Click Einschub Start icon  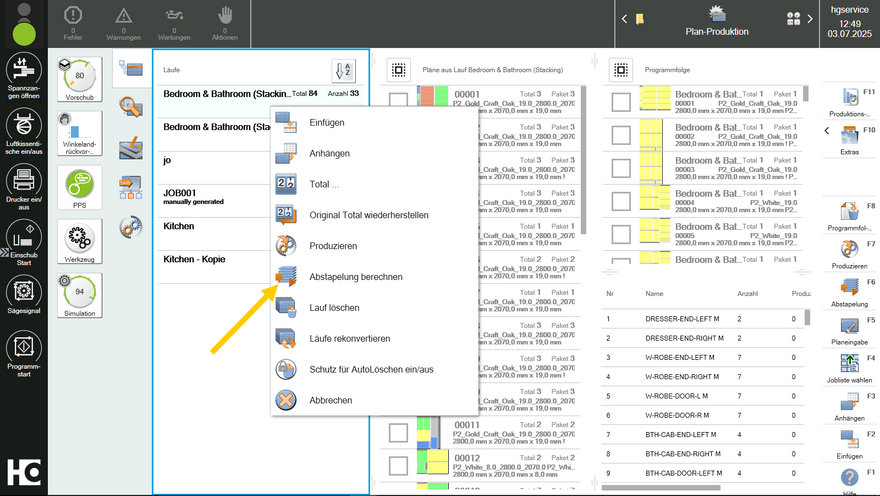(24, 242)
